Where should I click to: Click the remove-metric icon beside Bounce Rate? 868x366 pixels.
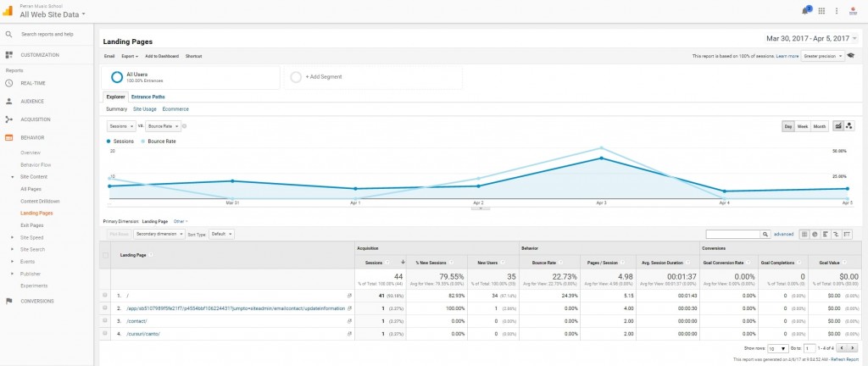click(184, 126)
